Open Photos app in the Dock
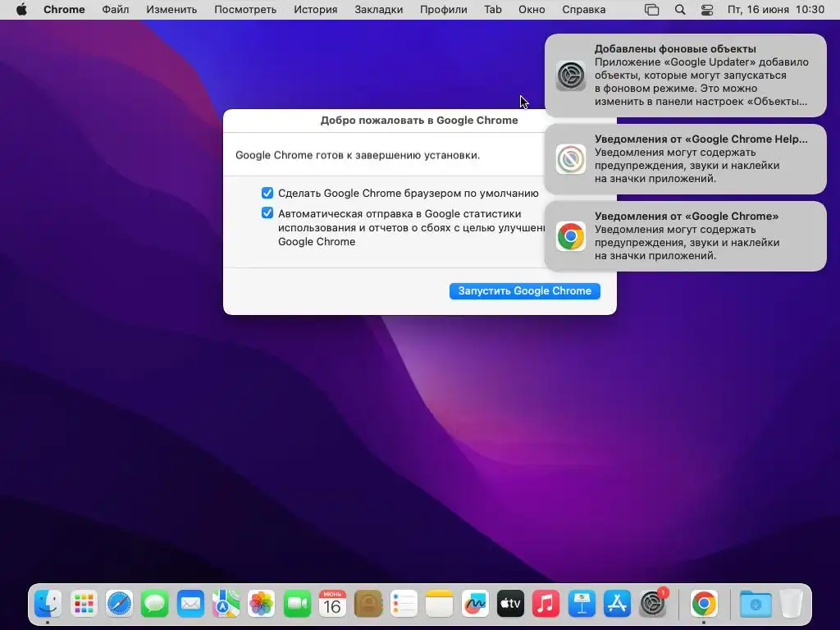 [x=262, y=605]
